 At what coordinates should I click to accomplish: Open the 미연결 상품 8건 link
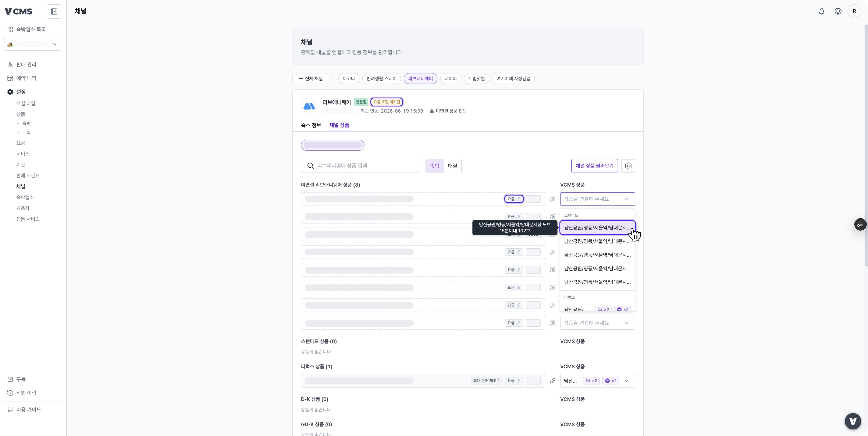click(451, 111)
